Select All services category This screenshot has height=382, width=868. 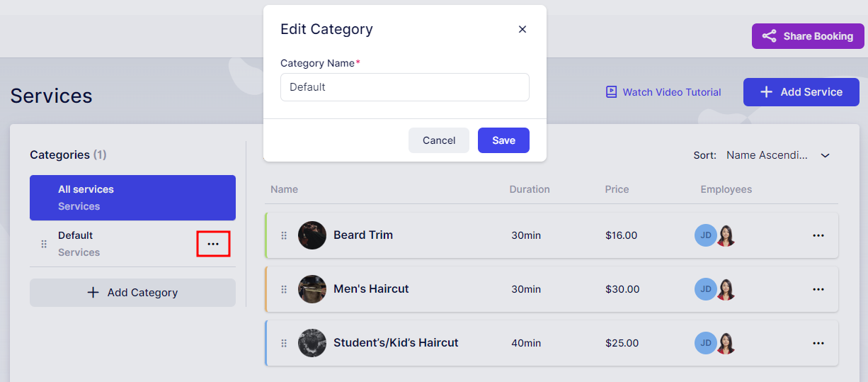132,198
